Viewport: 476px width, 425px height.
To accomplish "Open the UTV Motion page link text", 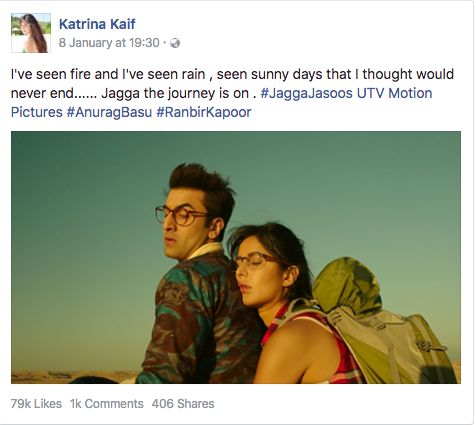I will (394, 93).
